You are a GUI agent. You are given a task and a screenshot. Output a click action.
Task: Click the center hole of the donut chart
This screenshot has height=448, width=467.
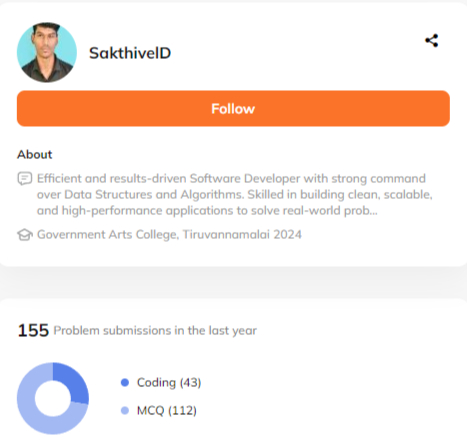point(53,399)
